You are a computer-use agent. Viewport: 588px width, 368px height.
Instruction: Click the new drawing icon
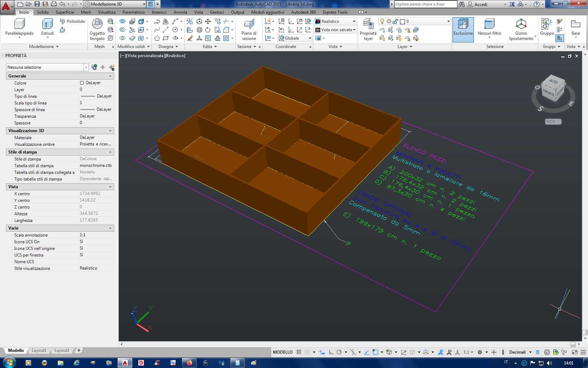(x=20, y=4)
